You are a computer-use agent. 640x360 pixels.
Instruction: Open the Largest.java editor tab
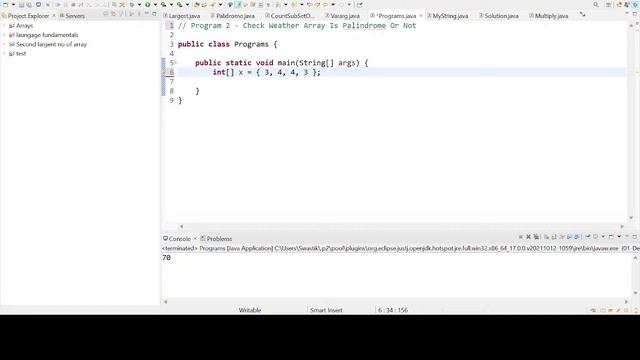tap(182, 16)
